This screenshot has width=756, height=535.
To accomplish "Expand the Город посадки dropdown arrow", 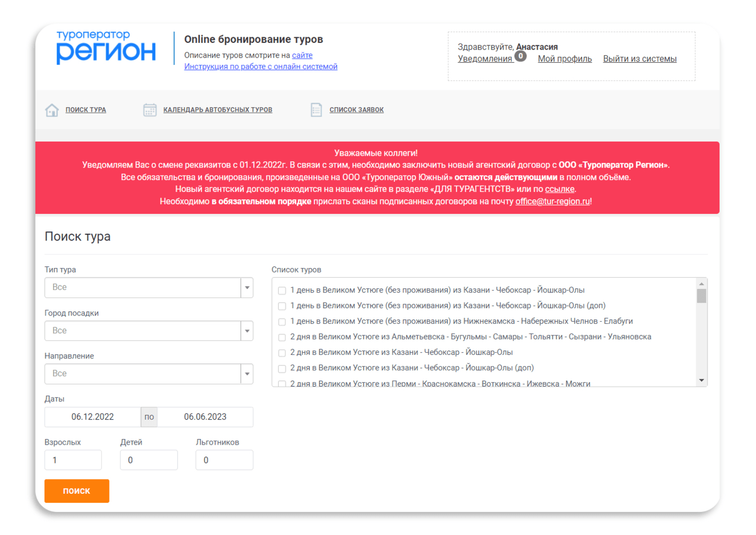I will (247, 331).
